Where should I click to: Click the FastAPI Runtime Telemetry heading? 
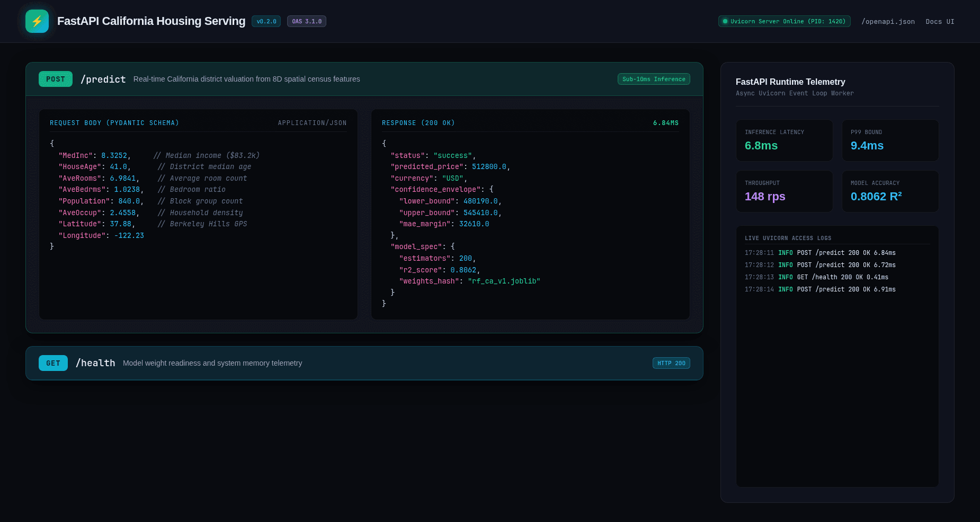tap(790, 82)
